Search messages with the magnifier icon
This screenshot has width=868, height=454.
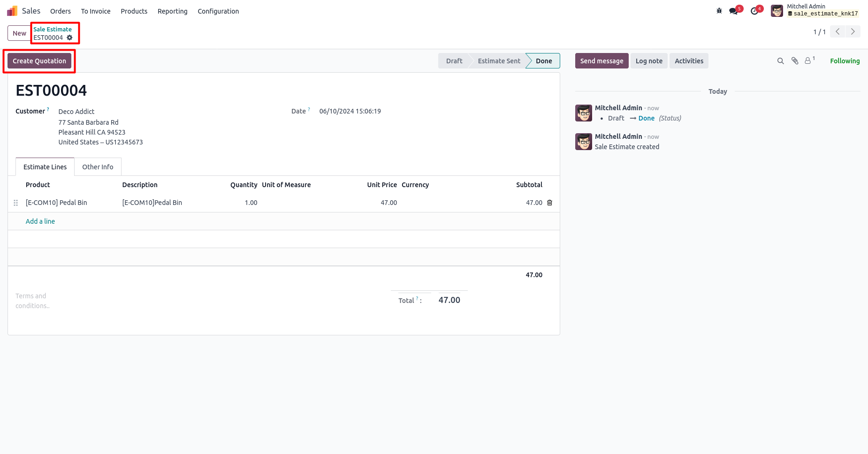(x=781, y=61)
